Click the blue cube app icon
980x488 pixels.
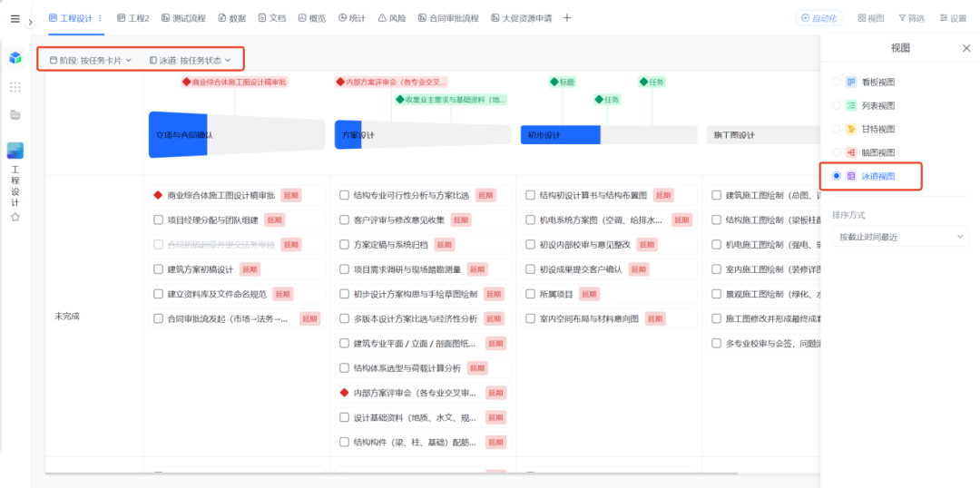[x=15, y=58]
